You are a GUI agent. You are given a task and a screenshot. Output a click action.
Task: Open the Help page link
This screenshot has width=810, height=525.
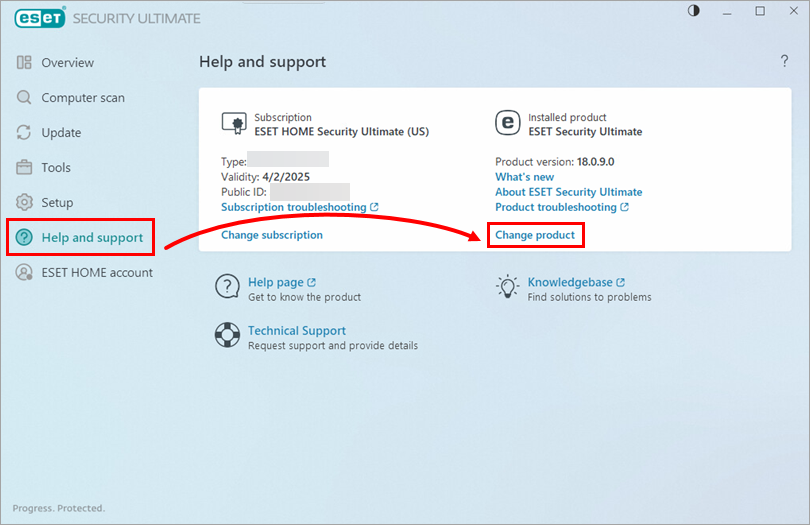276,282
